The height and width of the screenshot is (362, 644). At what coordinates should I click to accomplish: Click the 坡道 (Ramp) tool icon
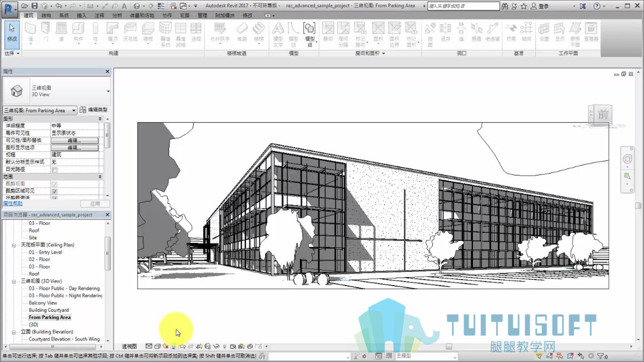pyautogui.click(x=242, y=28)
